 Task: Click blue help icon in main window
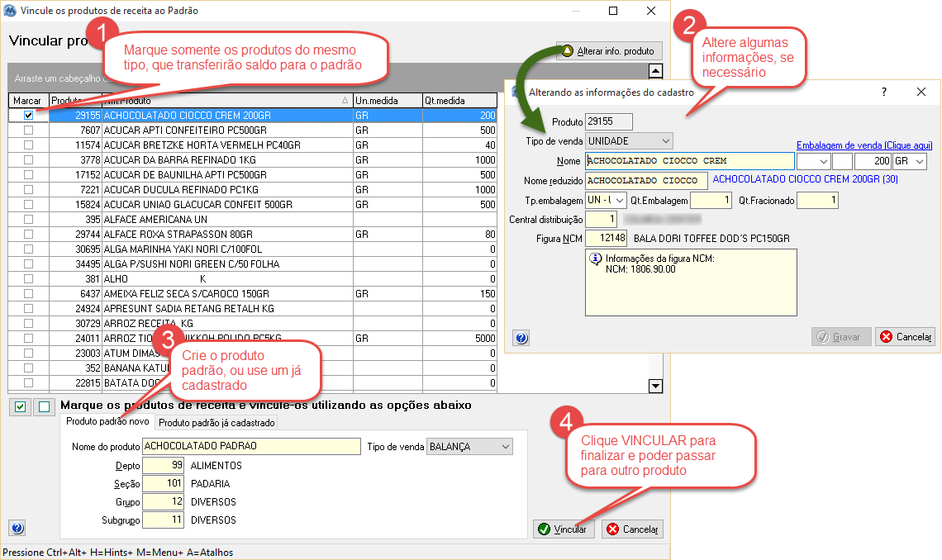click(17, 528)
